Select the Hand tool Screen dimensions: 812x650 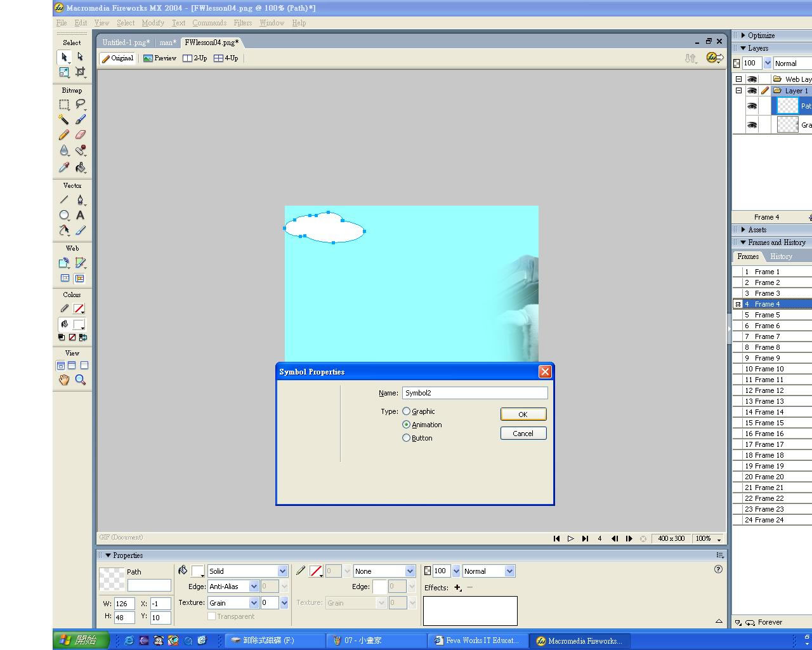pos(64,380)
